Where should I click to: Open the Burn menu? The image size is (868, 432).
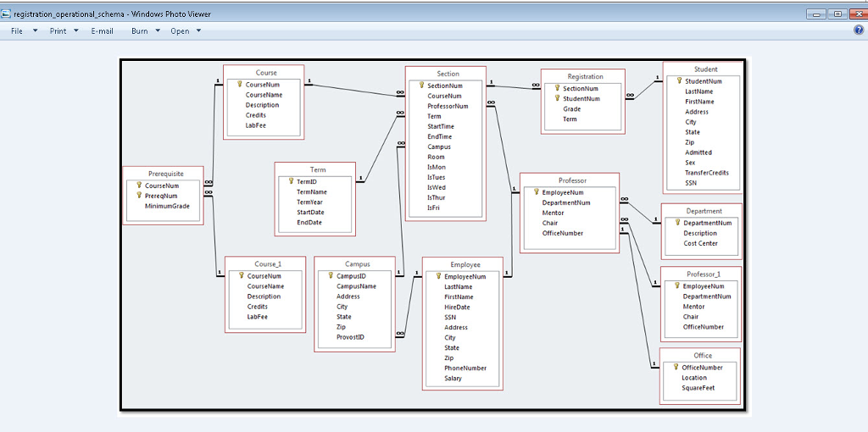pyautogui.click(x=139, y=30)
